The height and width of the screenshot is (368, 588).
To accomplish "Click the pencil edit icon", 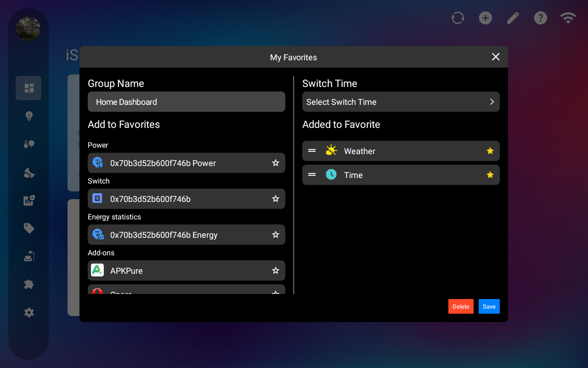I will point(513,18).
